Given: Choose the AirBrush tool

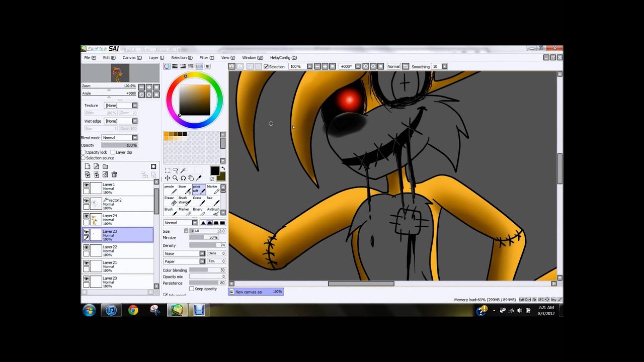Looking at the screenshot, I should [212, 211].
